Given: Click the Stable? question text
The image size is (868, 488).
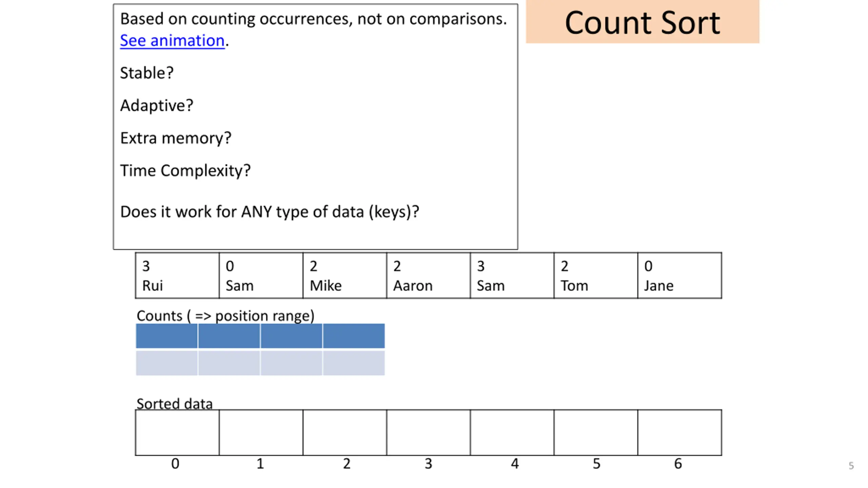Looking at the screenshot, I should [147, 73].
